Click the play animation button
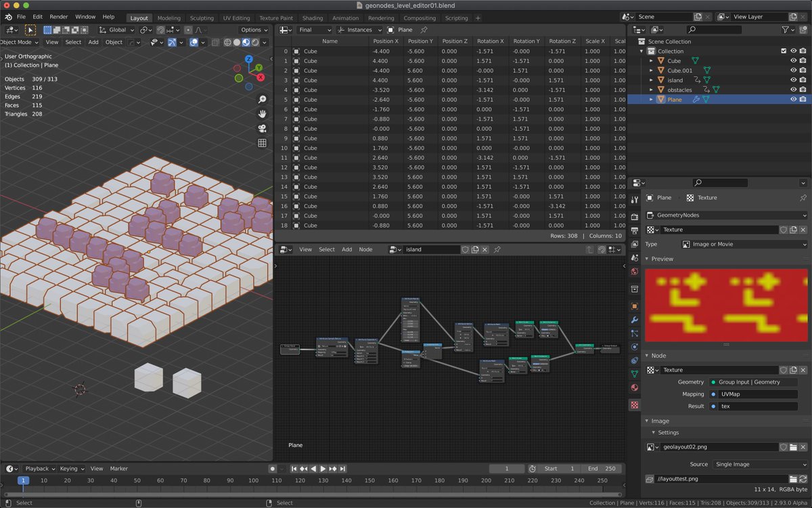 (323, 469)
